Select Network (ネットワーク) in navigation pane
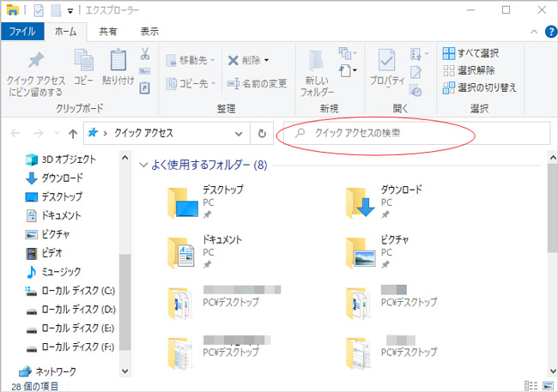Screen dimensions: 558x392 tap(48, 371)
